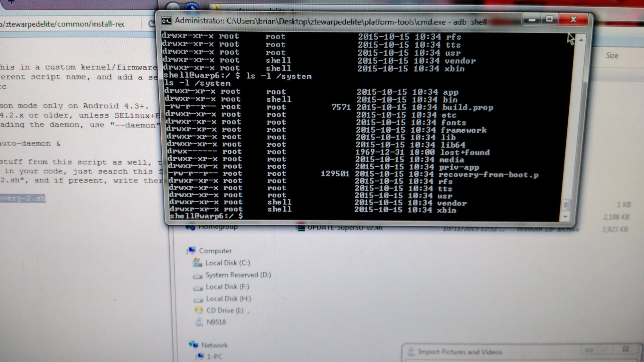This screenshot has height=362, width=644.
Task: Select the UPDATE-SuperSU-v2.46 zip file
Action: 345,228
